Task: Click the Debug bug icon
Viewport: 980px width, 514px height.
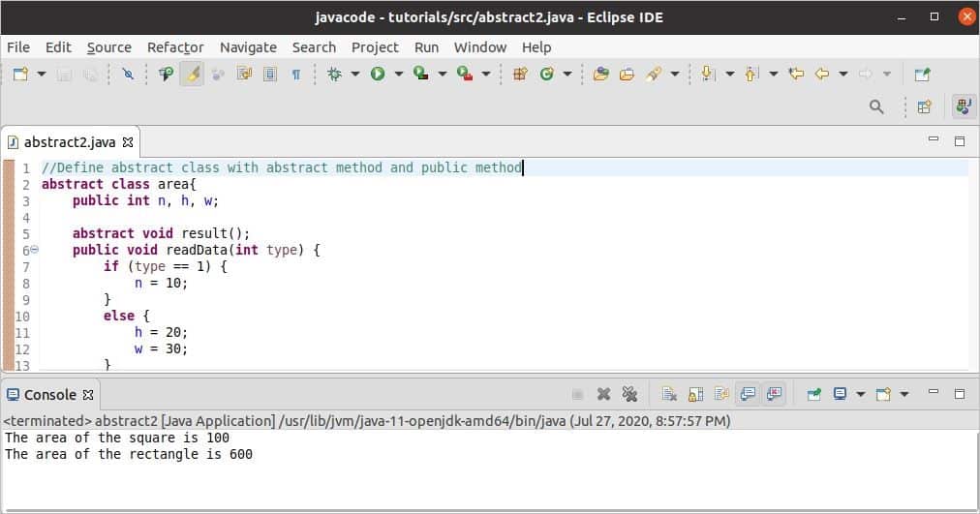Action: pos(334,75)
